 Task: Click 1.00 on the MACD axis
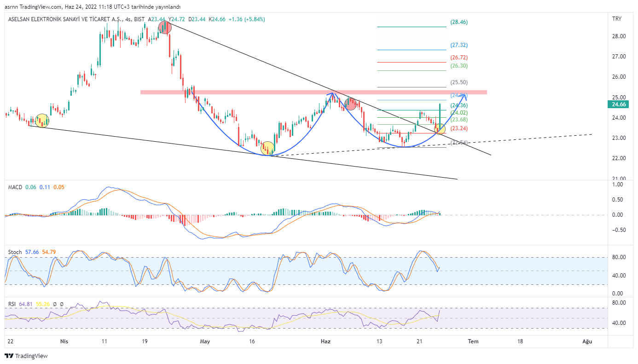coord(618,185)
